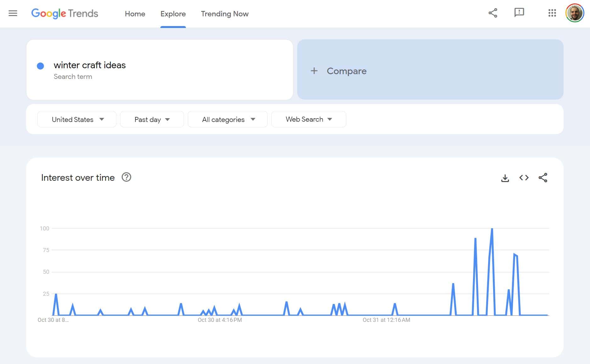Click the 75 y-axis label
590x364 pixels.
46,250
